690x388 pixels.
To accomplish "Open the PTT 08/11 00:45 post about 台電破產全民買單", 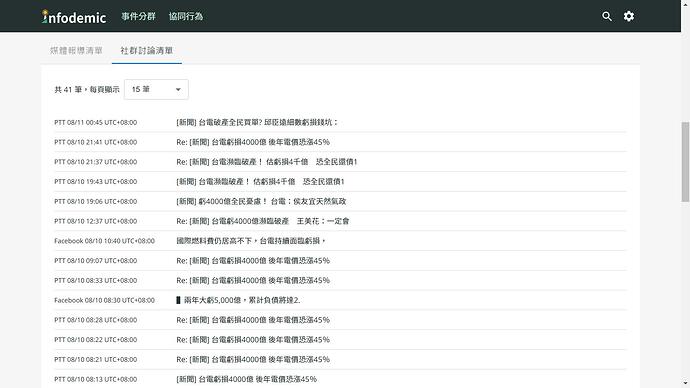I will (x=257, y=122).
